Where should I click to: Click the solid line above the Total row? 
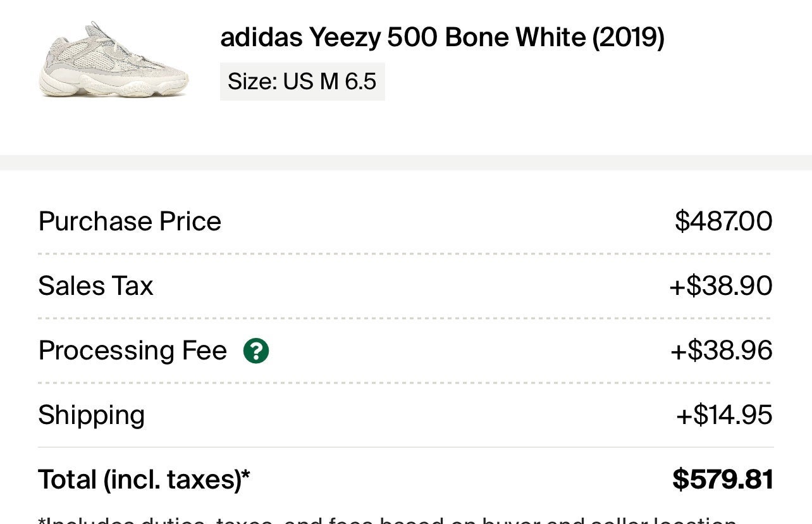tap(405, 447)
